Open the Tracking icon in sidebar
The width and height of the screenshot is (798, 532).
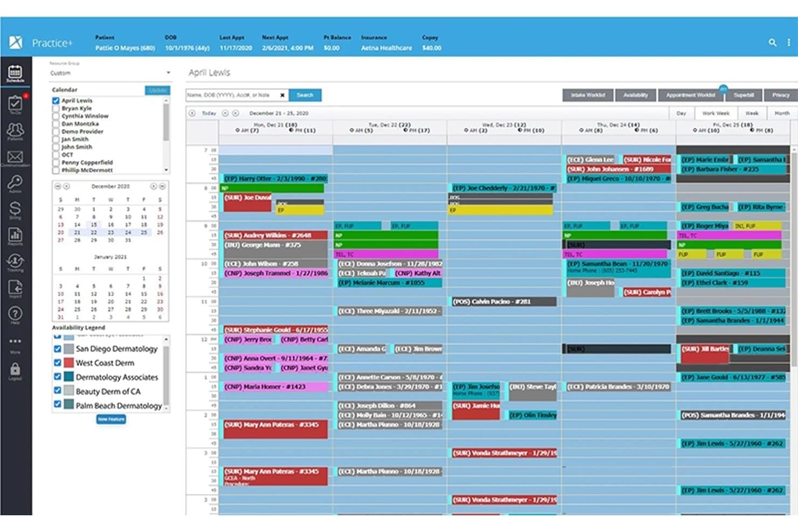coord(15,262)
